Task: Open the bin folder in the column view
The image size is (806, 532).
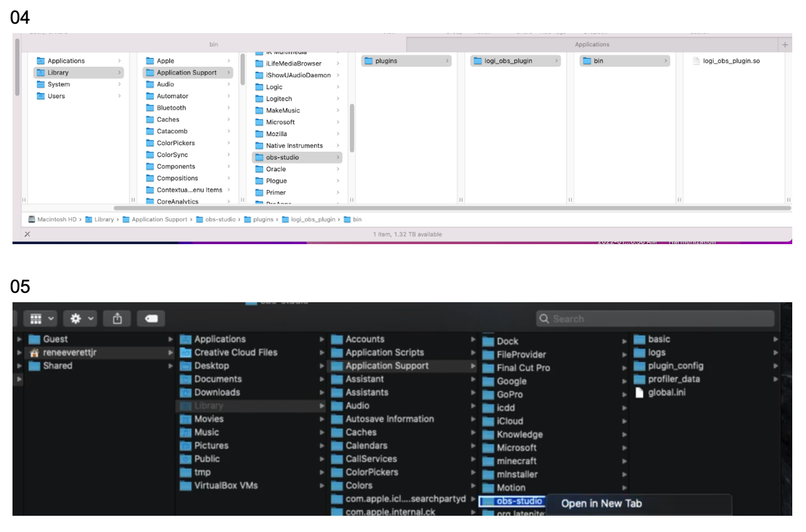Action: coord(624,61)
